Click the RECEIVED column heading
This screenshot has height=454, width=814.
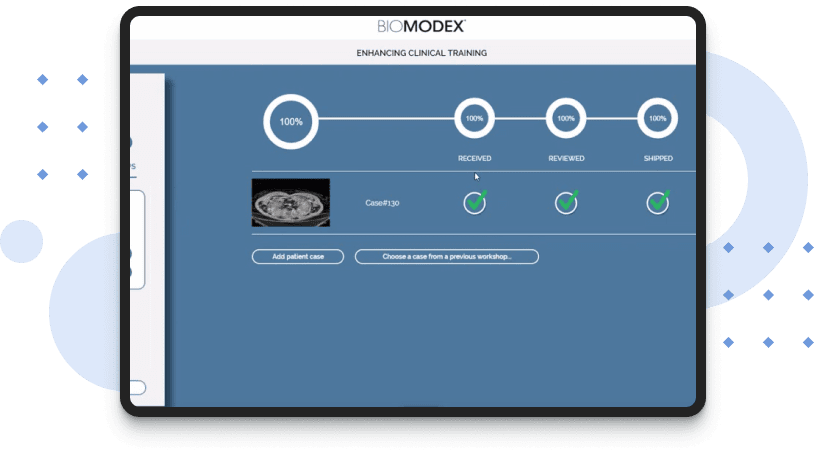pos(474,158)
